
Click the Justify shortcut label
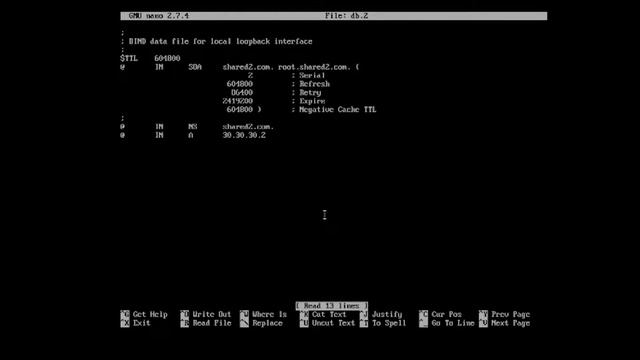[x=387, y=314]
